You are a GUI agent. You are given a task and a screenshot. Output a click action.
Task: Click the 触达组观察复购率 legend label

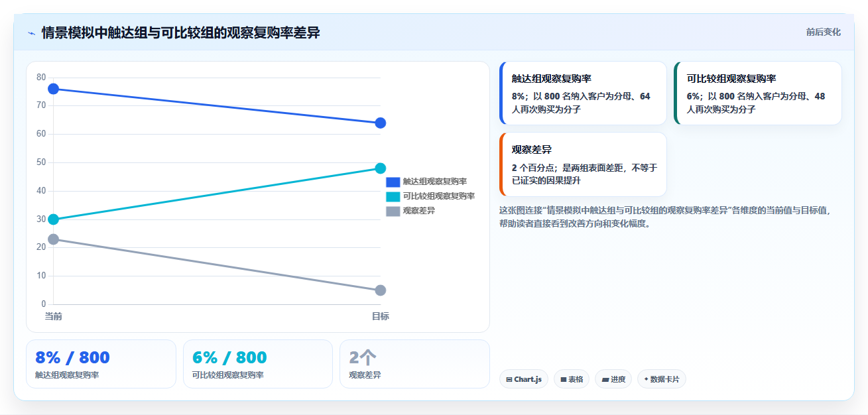click(435, 182)
